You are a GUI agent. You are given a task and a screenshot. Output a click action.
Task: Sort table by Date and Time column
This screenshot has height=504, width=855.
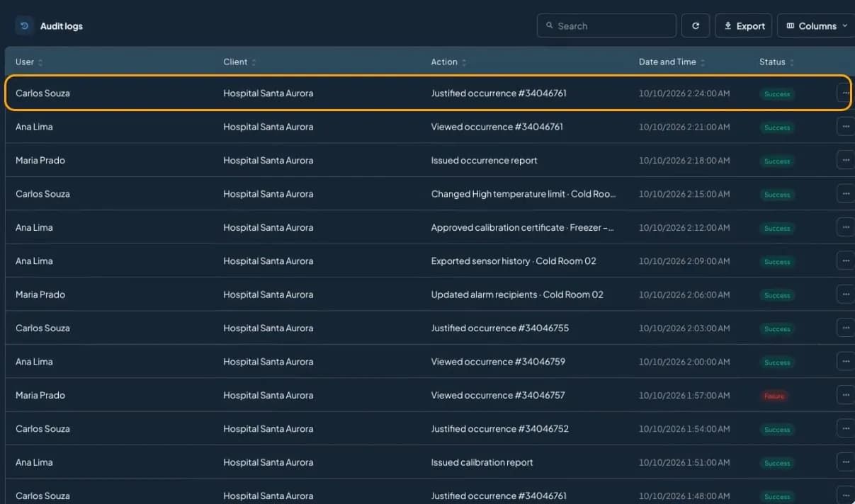672,62
